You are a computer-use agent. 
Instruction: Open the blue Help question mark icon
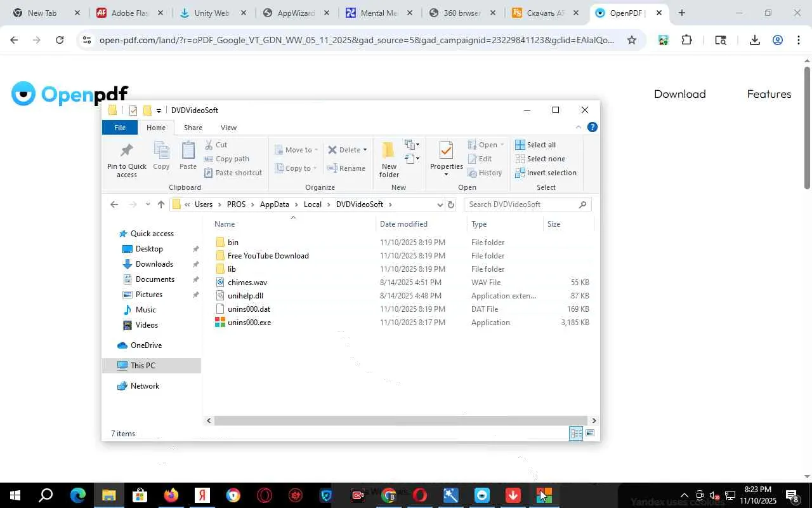592,127
